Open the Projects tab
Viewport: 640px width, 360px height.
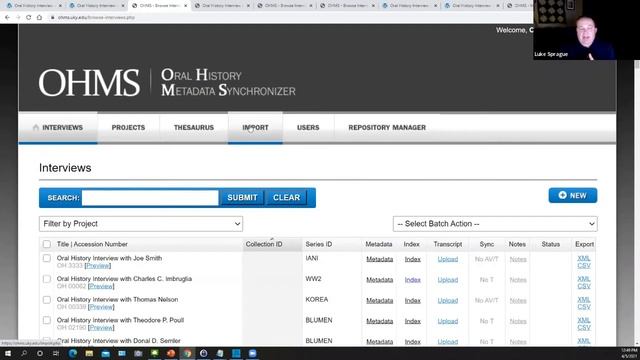tap(128, 128)
